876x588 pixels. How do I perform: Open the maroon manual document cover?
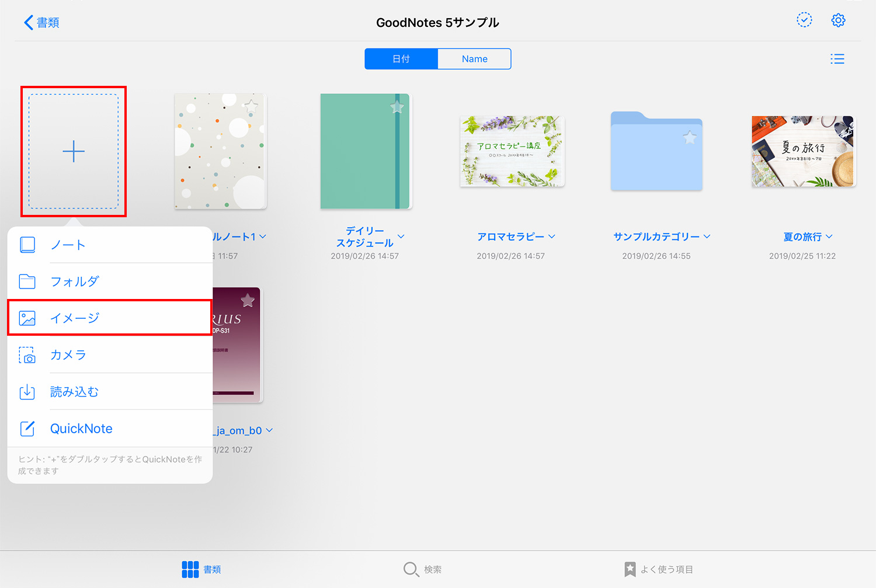coord(237,345)
